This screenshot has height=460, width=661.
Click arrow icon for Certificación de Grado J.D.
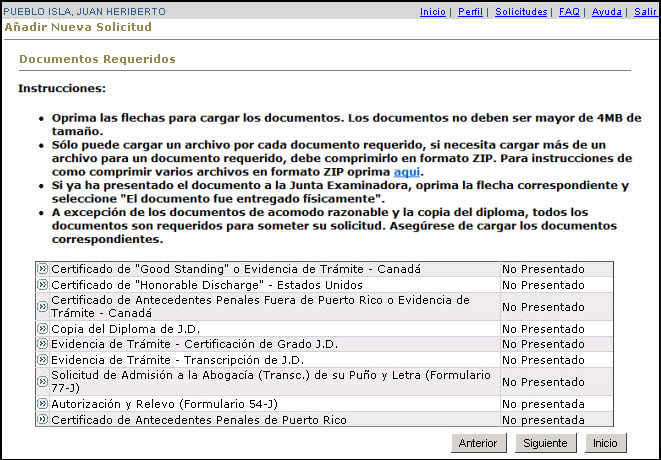pyautogui.click(x=42, y=344)
